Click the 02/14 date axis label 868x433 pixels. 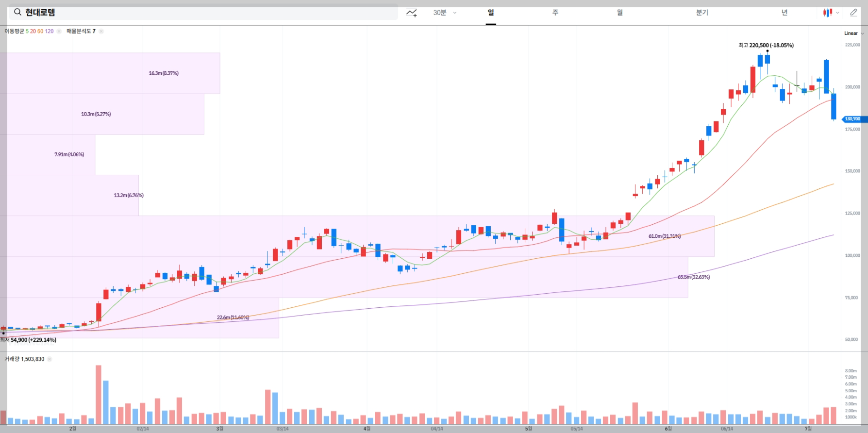tap(143, 429)
